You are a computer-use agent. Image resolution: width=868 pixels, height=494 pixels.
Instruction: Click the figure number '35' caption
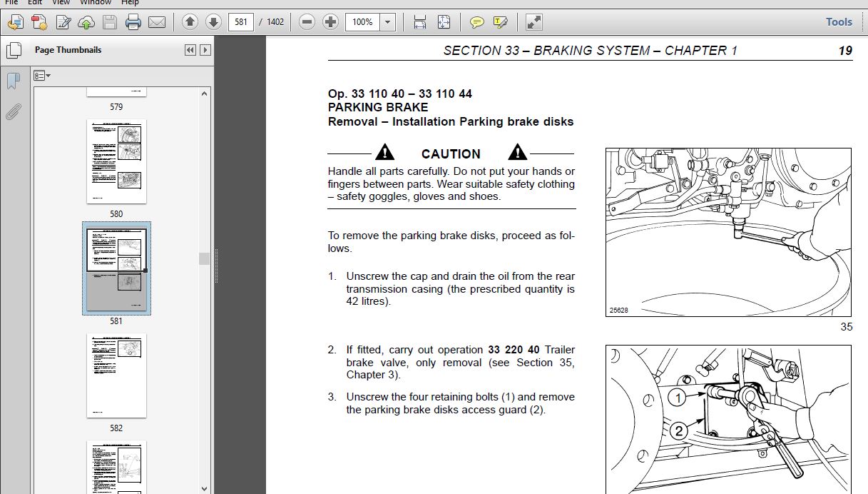(847, 328)
